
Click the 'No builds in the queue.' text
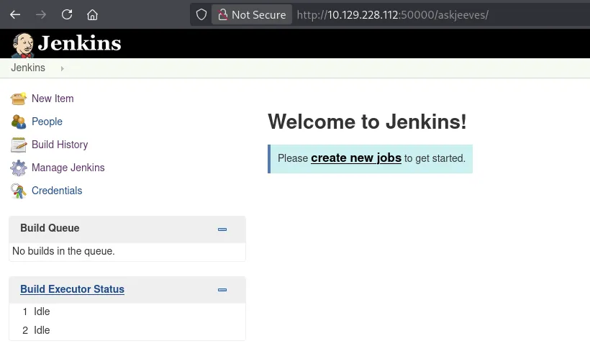click(x=63, y=251)
